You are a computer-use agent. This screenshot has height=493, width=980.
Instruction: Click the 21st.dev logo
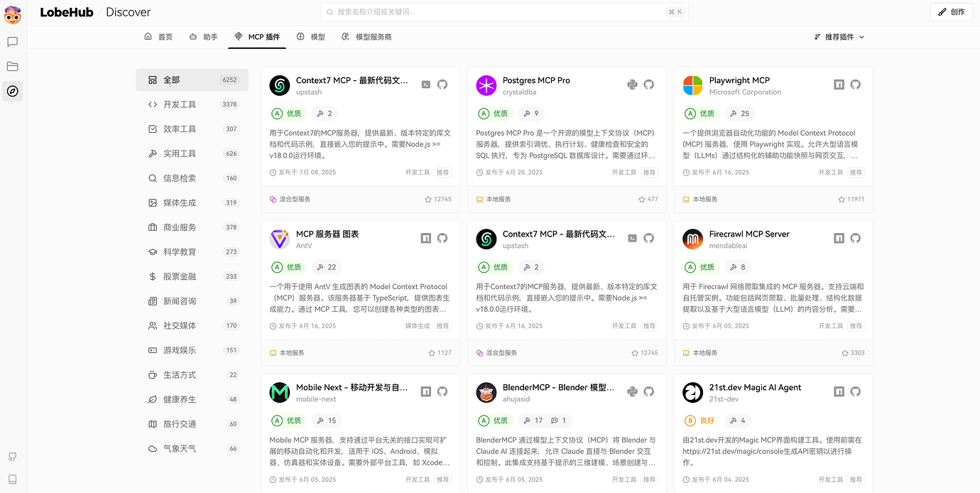[x=693, y=392]
